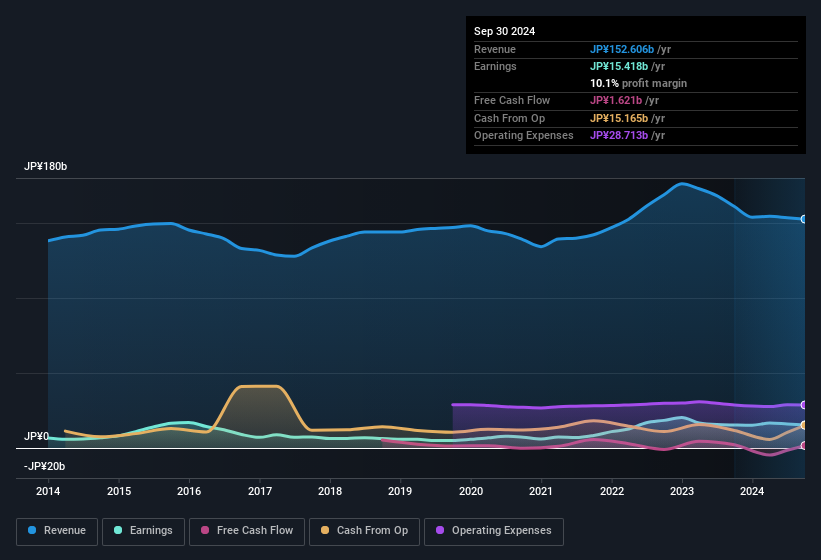Click the 2017 year label on axis
The image size is (821, 560).
click(260, 491)
